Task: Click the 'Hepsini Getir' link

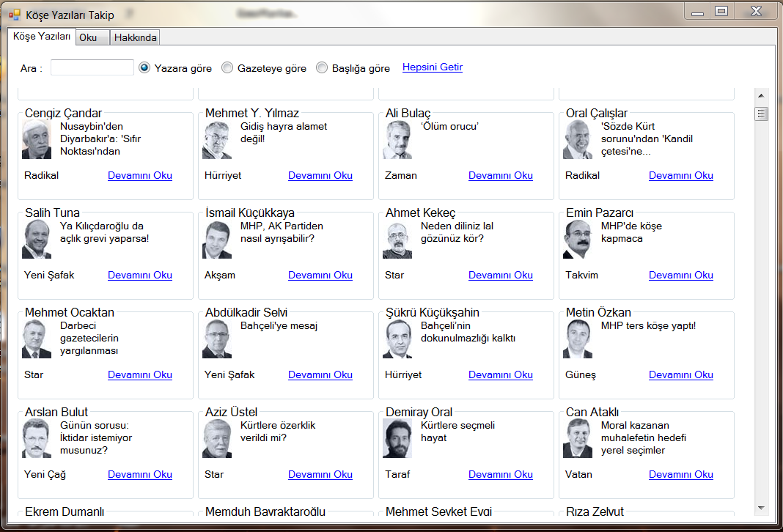Action: (432, 67)
